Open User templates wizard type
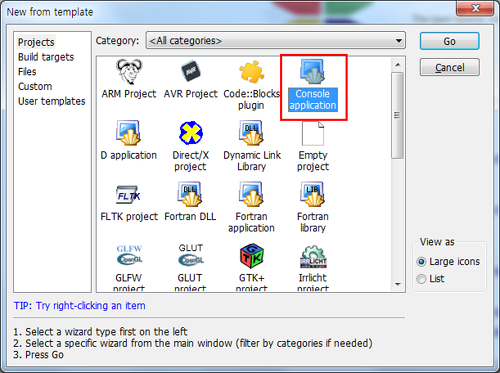 (52, 101)
